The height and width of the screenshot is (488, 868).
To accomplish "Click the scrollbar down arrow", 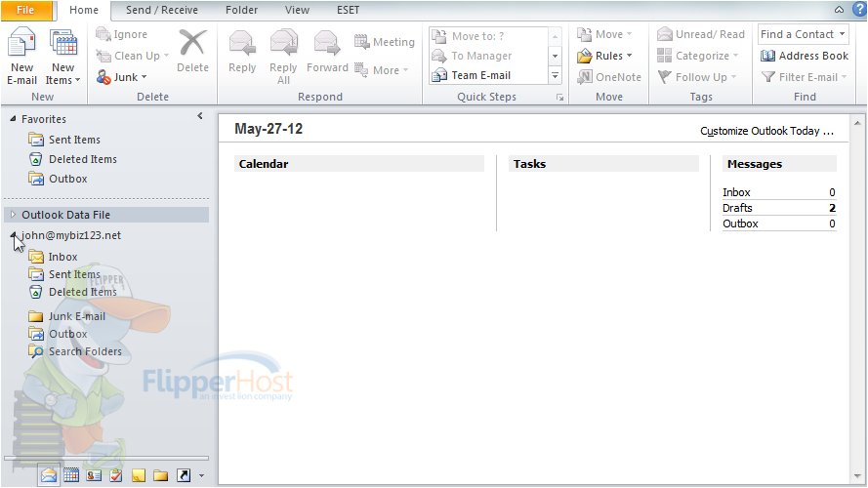I will point(857,476).
